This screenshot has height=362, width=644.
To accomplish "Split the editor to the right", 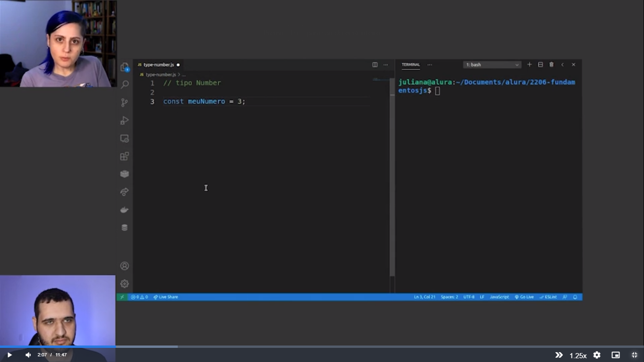I will [x=375, y=65].
